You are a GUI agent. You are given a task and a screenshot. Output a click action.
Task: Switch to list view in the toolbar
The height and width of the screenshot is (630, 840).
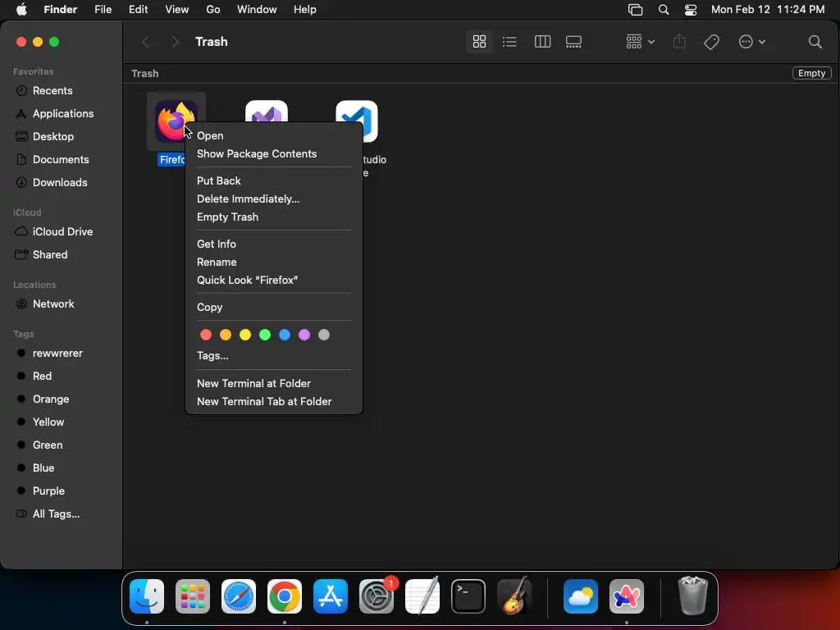point(509,42)
